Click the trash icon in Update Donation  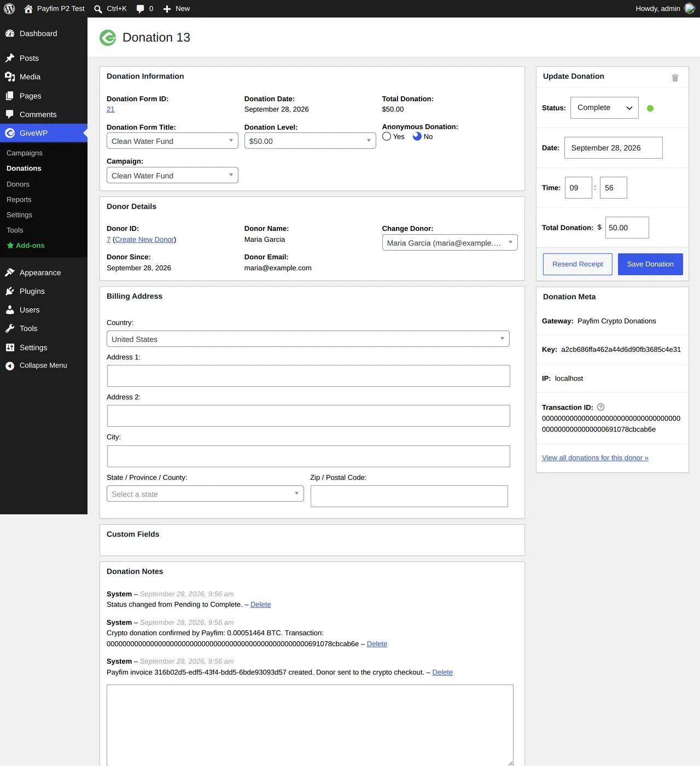(x=675, y=78)
